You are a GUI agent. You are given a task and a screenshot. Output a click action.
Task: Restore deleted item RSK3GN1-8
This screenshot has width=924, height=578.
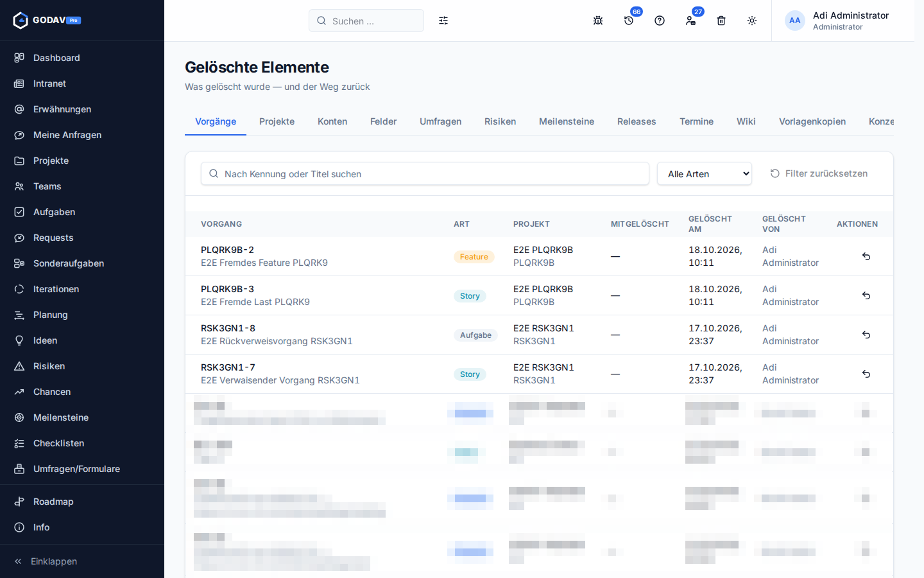(866, 335)
